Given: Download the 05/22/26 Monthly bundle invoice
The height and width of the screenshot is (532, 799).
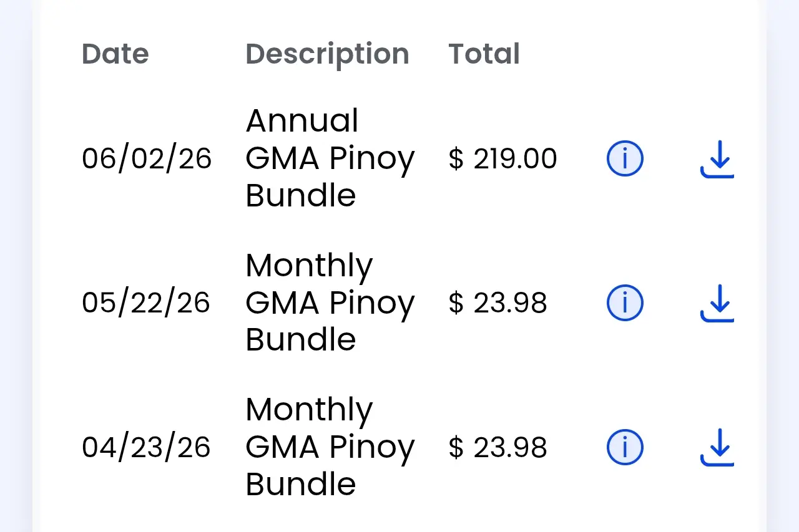Looking at the screenshot, I should coord(717,303).
